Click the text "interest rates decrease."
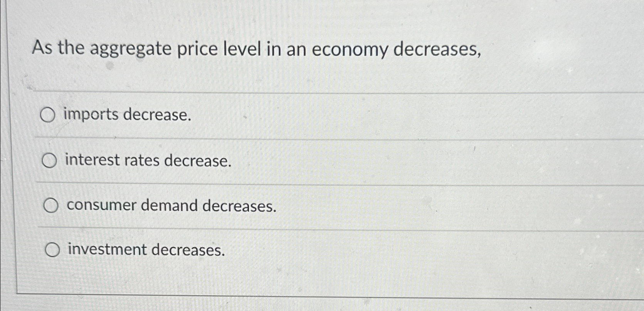 [148, 161]
